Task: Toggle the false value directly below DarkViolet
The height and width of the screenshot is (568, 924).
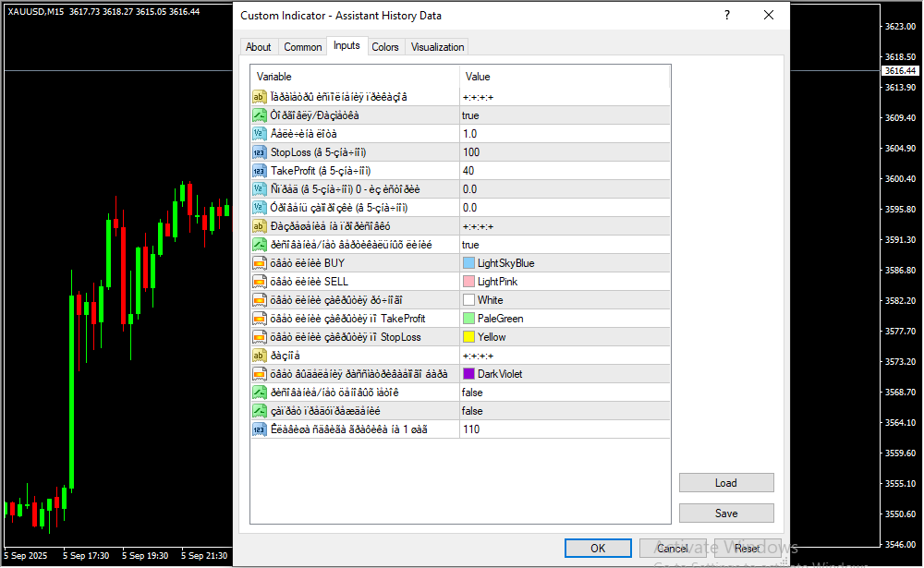Action: click(472, 393)
